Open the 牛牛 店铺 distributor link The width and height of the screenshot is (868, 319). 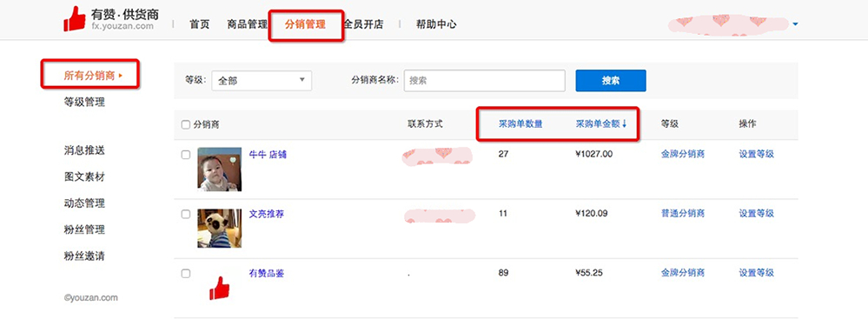(268, 155)
